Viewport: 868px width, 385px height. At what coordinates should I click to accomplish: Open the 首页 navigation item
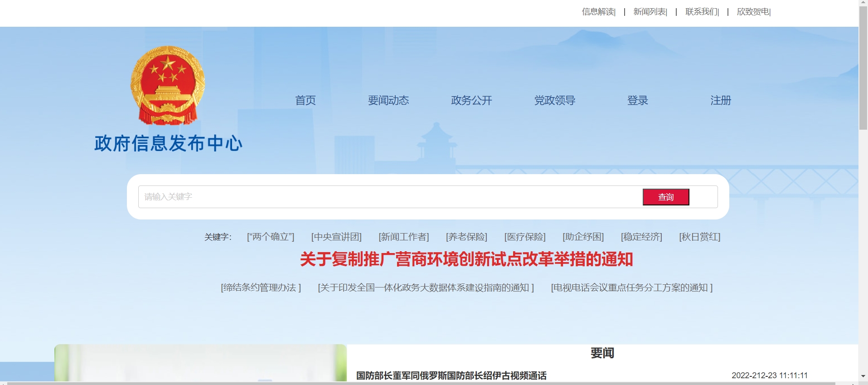(x=305, y=100)
